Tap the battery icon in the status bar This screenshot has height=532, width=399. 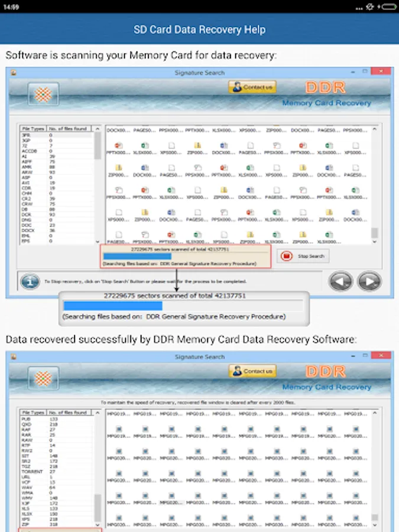389,7
